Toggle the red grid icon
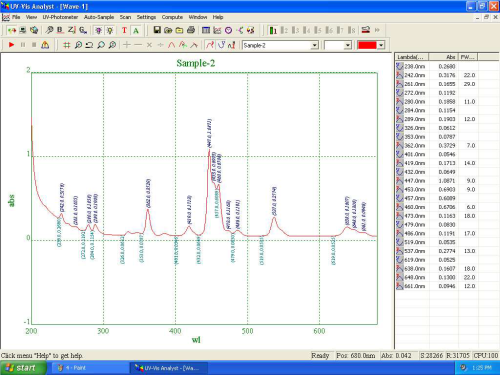This screenshot has height=375, width=500. (67, 45)
